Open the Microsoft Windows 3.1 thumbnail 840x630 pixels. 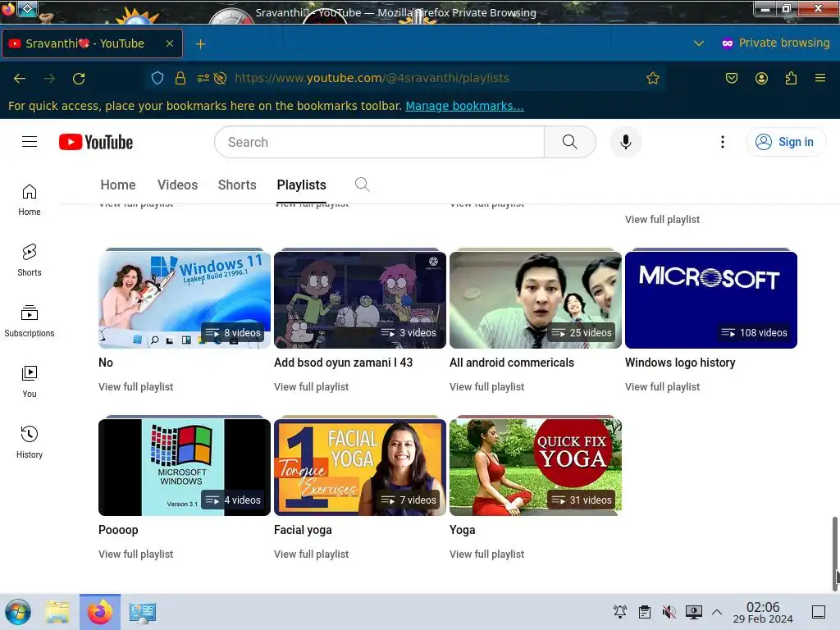(185, 467)
